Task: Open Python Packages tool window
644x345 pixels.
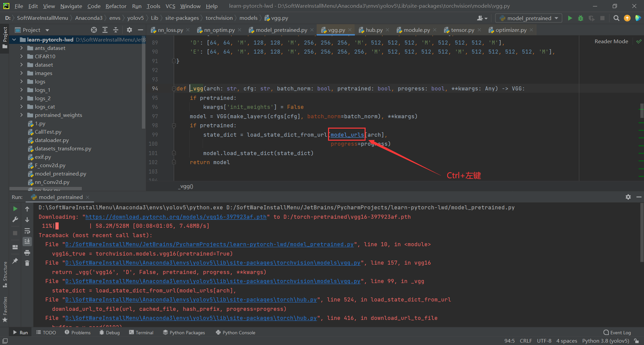Action: pos(184,333)
